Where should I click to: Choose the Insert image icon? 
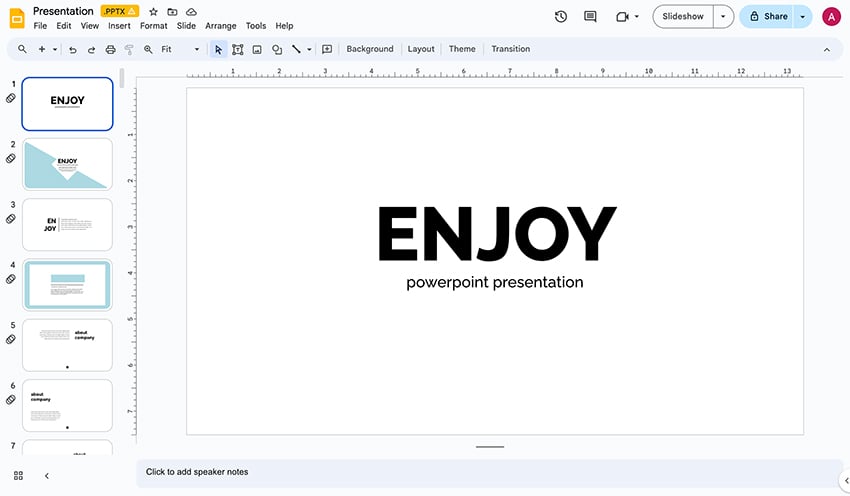[x=257, y=49]
